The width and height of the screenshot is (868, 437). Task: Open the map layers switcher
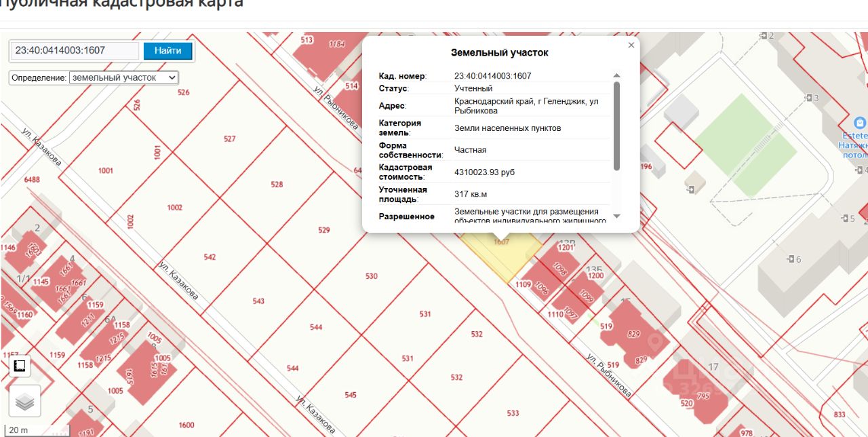coord(24,401)
